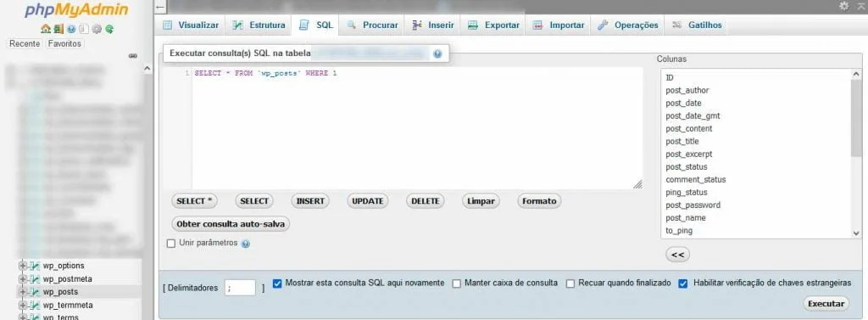Image resolution: width=868 pixels, height=320 pixels.
Task: Select post_status in Colunas list
Action: coord(687,167)
